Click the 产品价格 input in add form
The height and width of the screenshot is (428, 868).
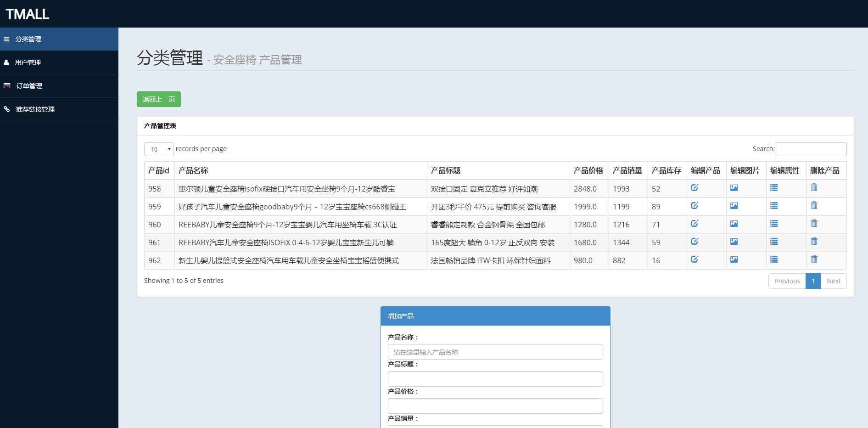point(495,406)
